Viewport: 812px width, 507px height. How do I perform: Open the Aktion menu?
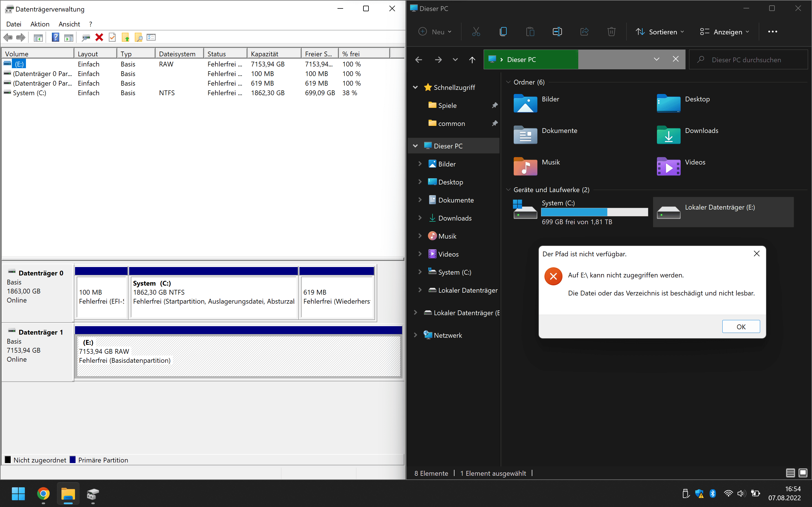tap(39, 24)
